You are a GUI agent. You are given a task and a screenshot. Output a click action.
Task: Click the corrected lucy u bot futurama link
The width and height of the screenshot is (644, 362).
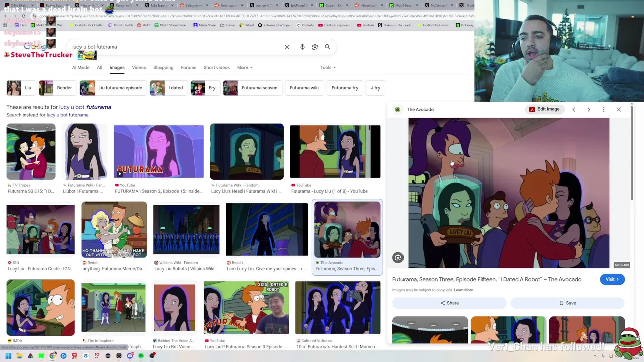click(x=85, y=107)
